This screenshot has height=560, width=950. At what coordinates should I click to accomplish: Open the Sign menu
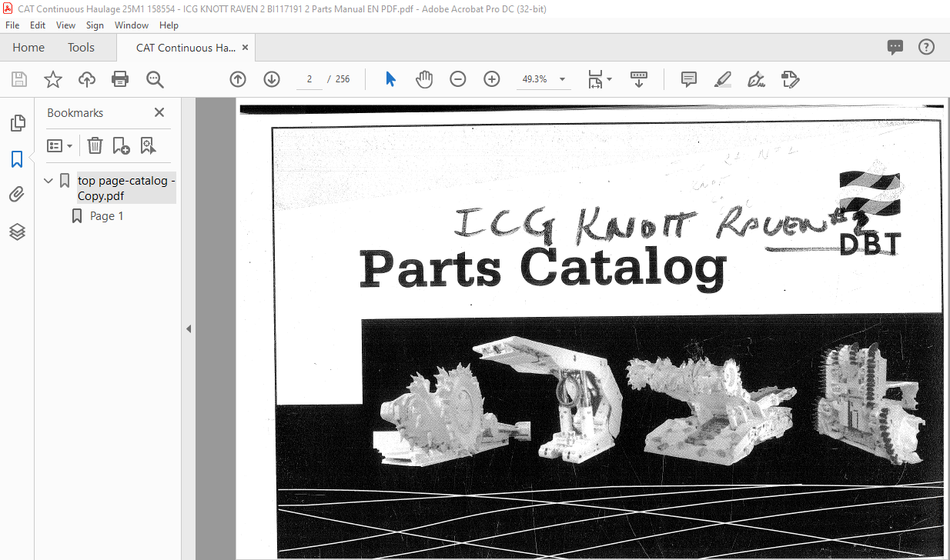(95, 25)
